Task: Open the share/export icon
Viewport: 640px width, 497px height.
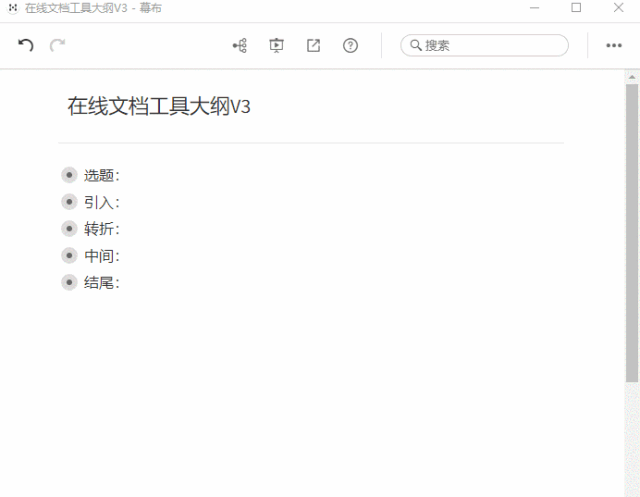Action: 313,45
